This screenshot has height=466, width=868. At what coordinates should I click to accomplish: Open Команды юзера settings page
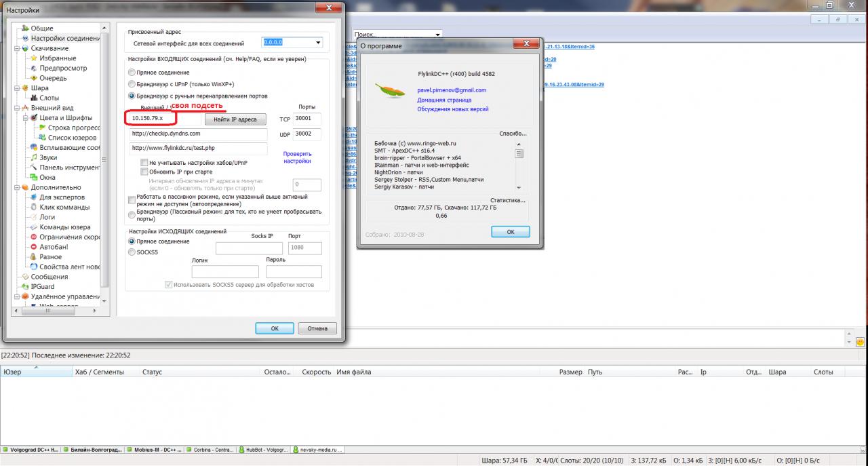pyautogui.click(x=64, y=227)
